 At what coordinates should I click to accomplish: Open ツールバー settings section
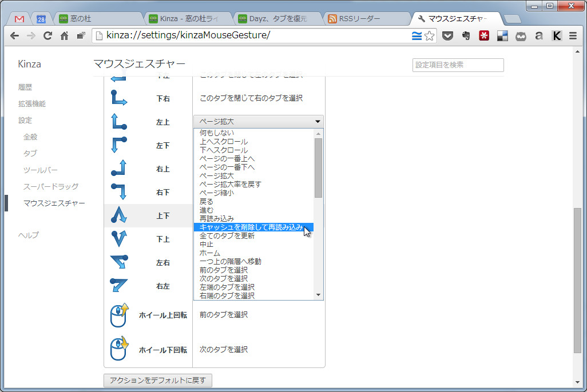click(x=41, y=170)
